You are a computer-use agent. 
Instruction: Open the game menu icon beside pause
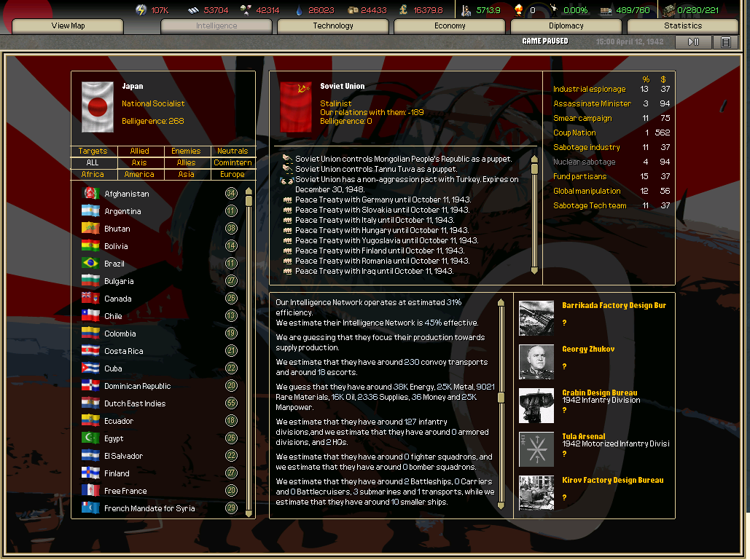[x=725, y=42]
